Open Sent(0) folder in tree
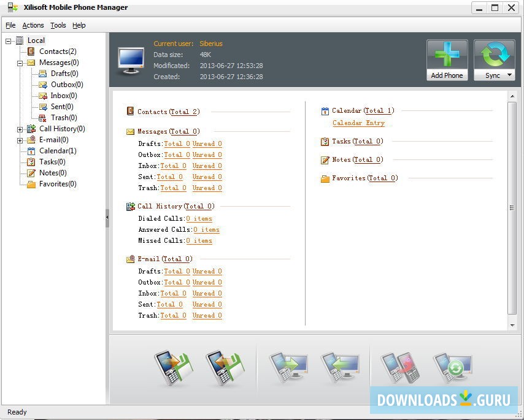This screenshot has height=420, width=524. point(62,107)
